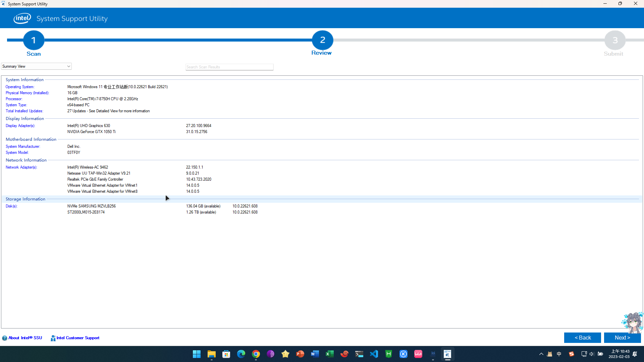Screen dimensions: 644x362
Task: Go Back to previous step
Action: (x=582, y=338)
